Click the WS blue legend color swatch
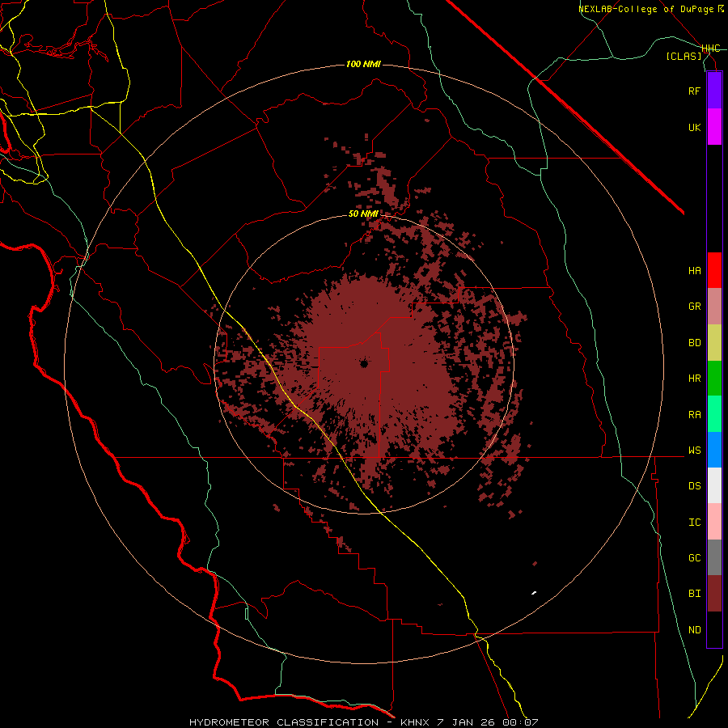The width and height of the screenshot is (728, 728). [714, 450]
